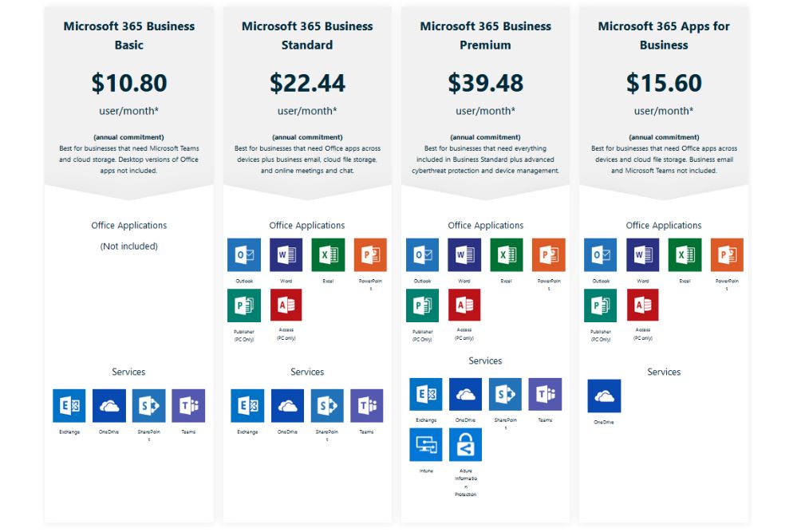Click the $15.60 Apps for Business price
The image size is (797, 532).
pos(664,83)
